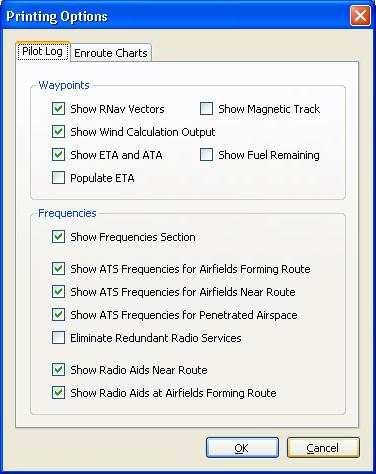
Task: Click the Show Fuel Remaining label text
Action: click(269, 155)
